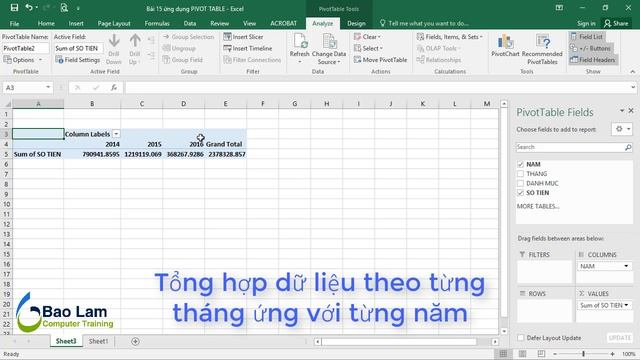Viewport: 640px width, 360px height.
Task: Click insert function fx icon
Action: pos(114,87)
